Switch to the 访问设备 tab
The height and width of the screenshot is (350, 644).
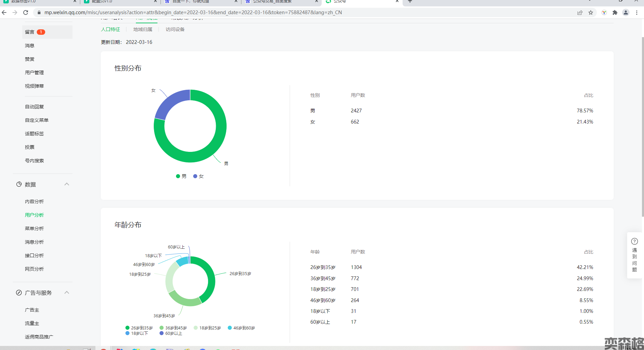tap(175, 29)
